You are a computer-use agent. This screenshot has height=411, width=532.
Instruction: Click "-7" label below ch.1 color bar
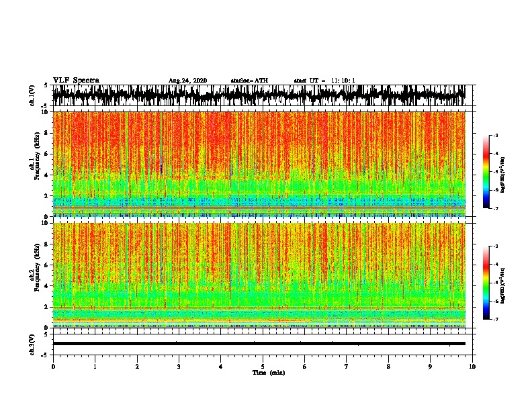click(496, 208)
